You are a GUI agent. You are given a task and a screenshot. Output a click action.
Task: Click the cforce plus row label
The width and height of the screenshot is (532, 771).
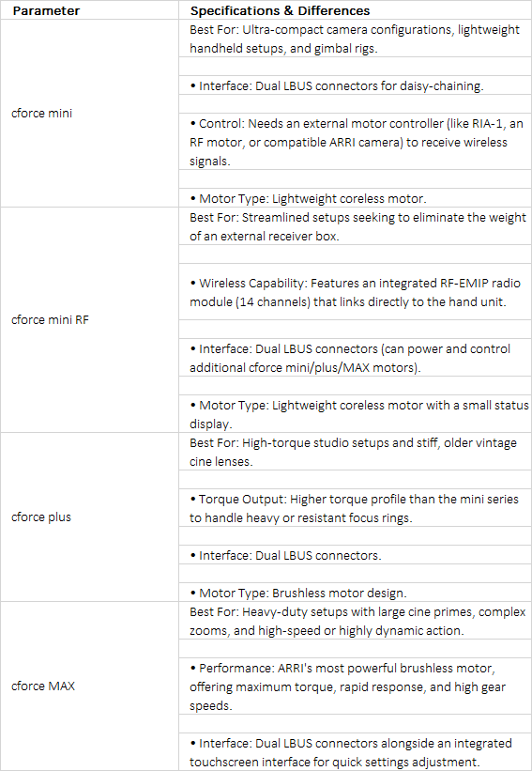pyautogui.click(x=89, y=517)
